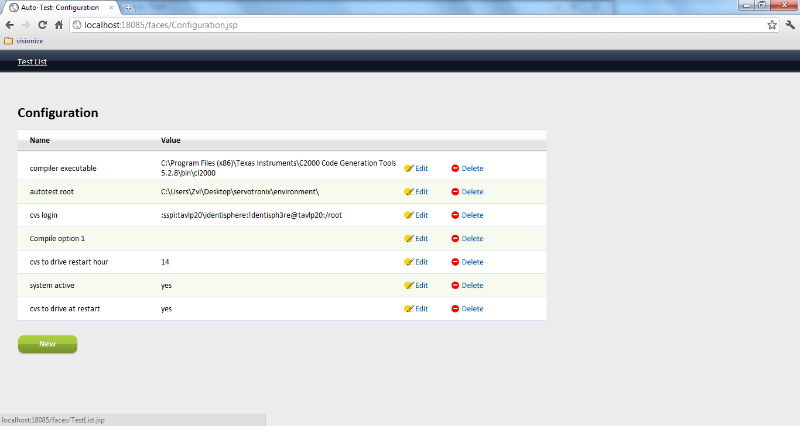The width and height of the screenshot is (800, 426).
Task: Click Delete link for compiler executable
Action: point(472,168)
